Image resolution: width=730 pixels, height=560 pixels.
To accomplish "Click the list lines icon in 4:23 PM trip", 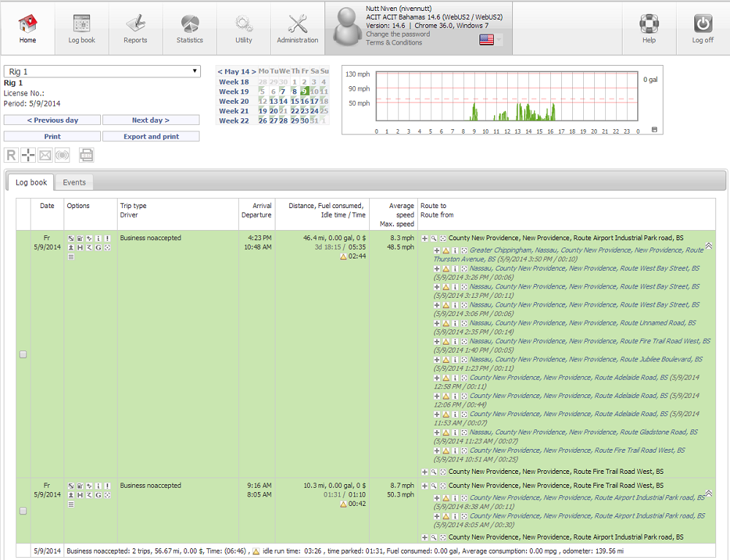I will click(71, 257).
